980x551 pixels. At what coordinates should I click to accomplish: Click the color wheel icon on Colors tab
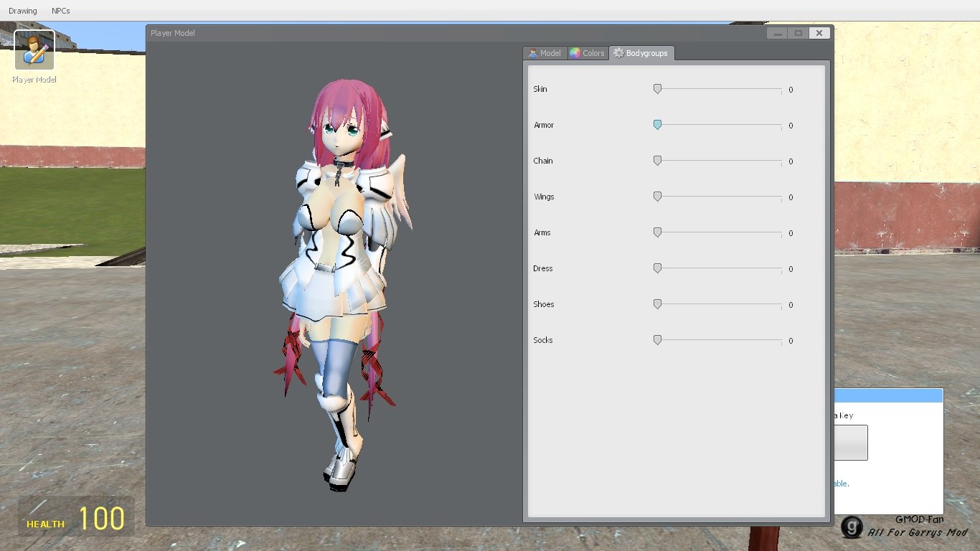575,53
